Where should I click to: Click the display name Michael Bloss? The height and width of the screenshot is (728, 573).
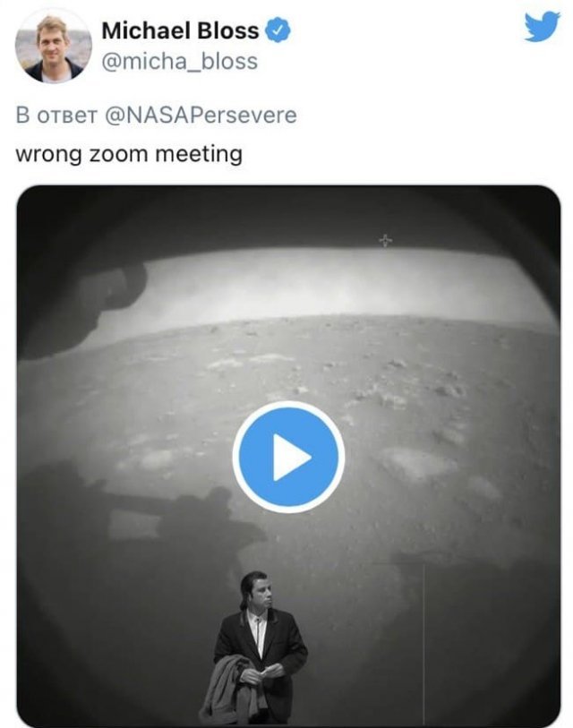click(180, 30)
